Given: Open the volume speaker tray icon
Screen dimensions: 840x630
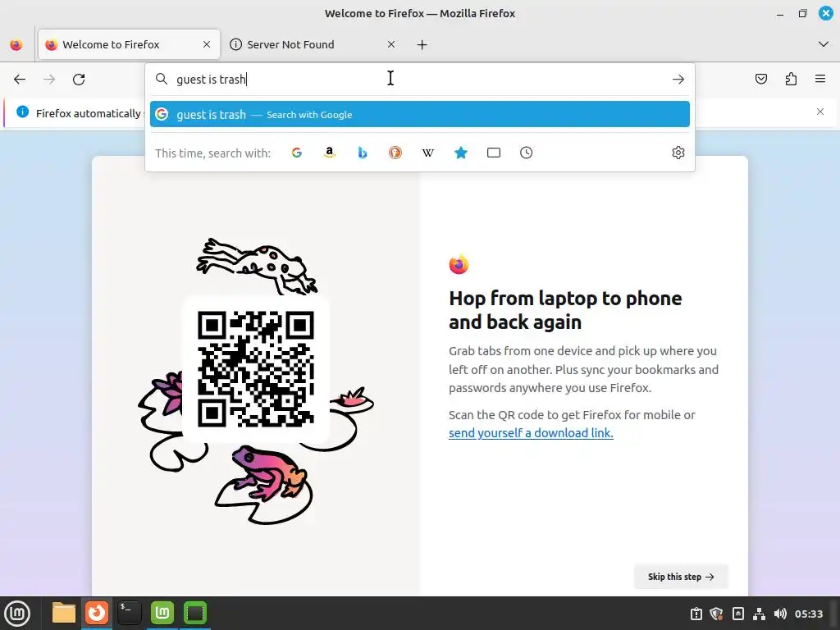Looking at the screenshot, I should 780,614.
